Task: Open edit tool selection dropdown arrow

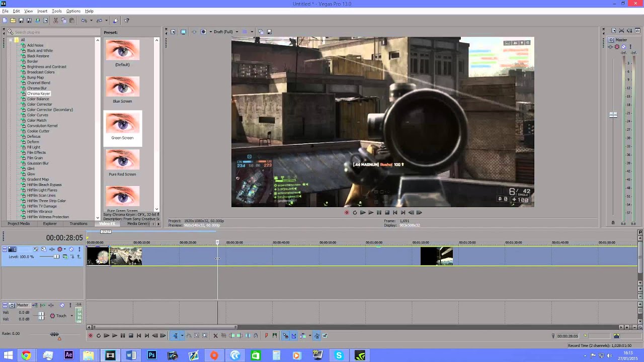Action: (x=182, y=335)
